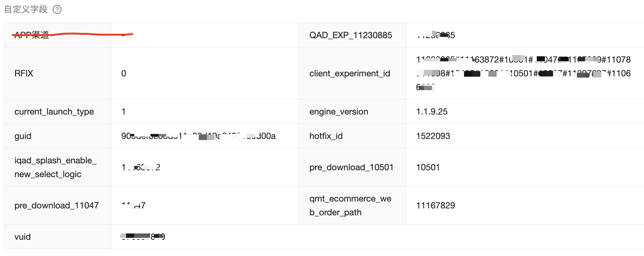Click the pre_download_10501 field name
The width and height of the screenshot is (644, 256).
351,167
